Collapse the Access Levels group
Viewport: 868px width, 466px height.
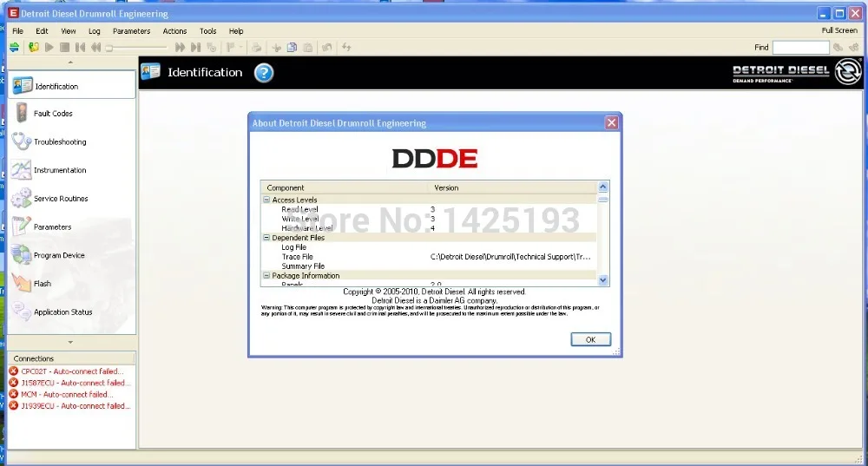pyautogui.click(x=266, y=200)
